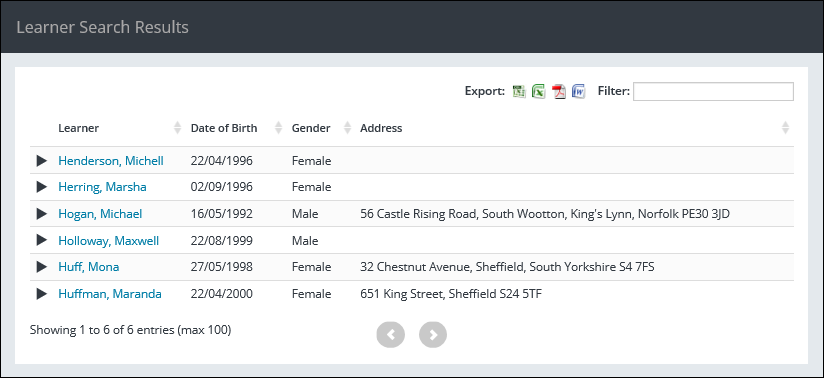Click Female gender in Henderson row
This screenshot has height=378, width=824.
[x=312, y=161]
